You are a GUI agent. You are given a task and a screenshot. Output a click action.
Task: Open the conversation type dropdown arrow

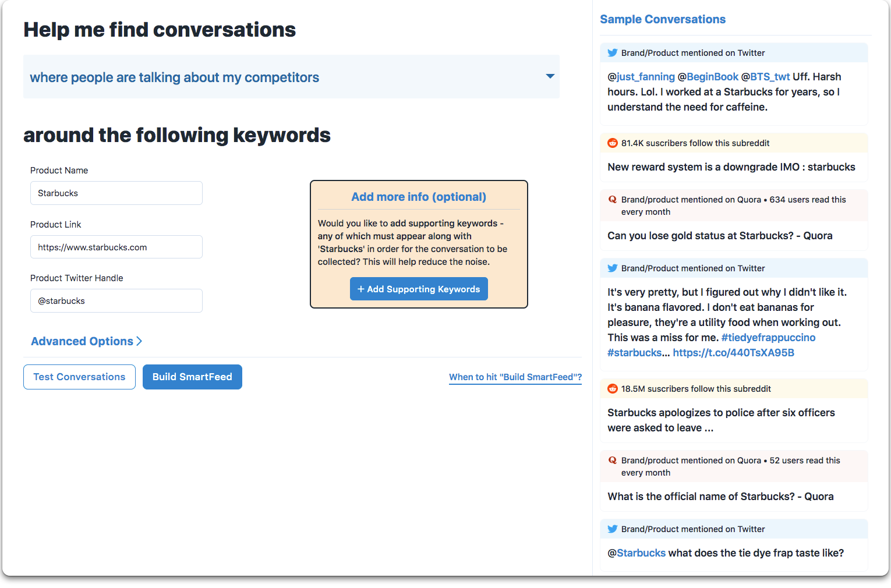tap(550, 76)
